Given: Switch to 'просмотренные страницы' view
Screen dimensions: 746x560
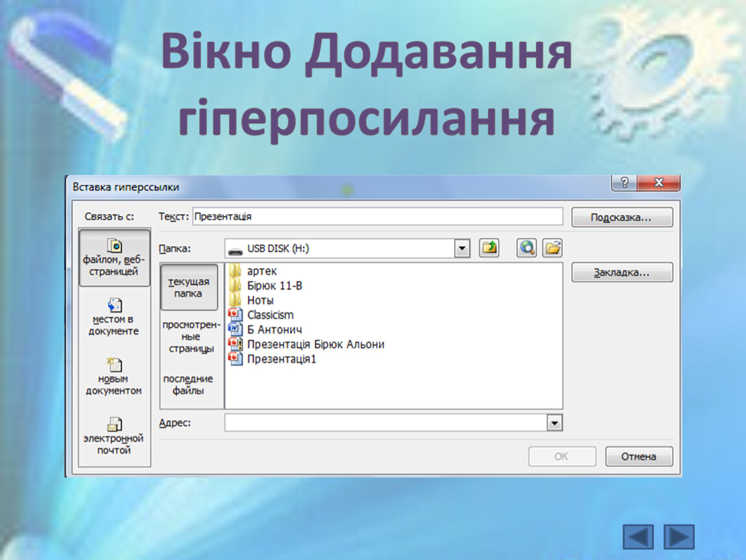Looking at the screenshot, I should tap(191, 336).
